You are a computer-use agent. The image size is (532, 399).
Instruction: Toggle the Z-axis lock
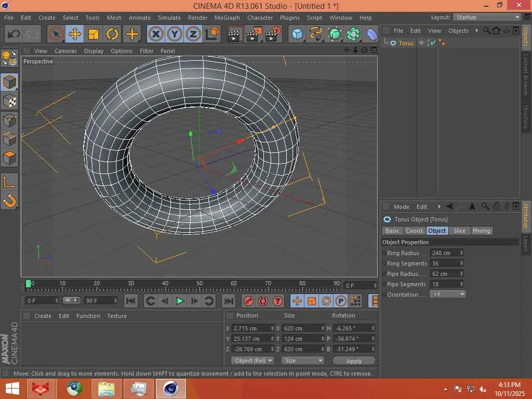[x=193, y=34]
